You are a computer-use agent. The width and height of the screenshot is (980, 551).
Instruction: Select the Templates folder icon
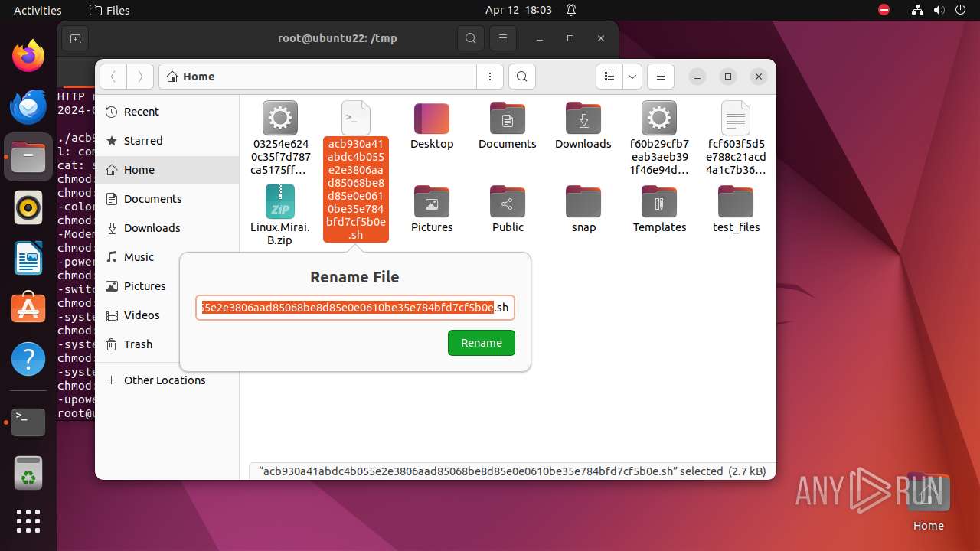(x=659, y=202)
